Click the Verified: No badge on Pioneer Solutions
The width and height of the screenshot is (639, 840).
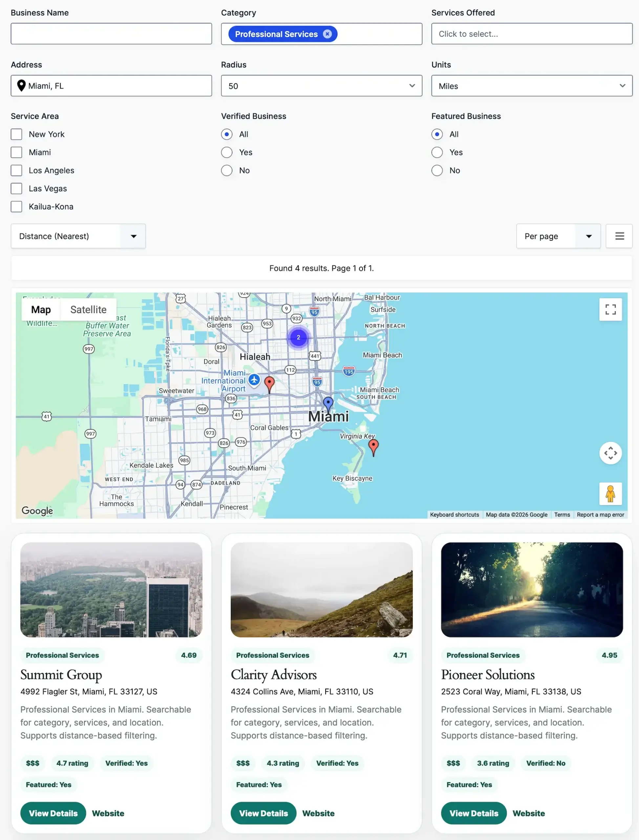(546, 763)
